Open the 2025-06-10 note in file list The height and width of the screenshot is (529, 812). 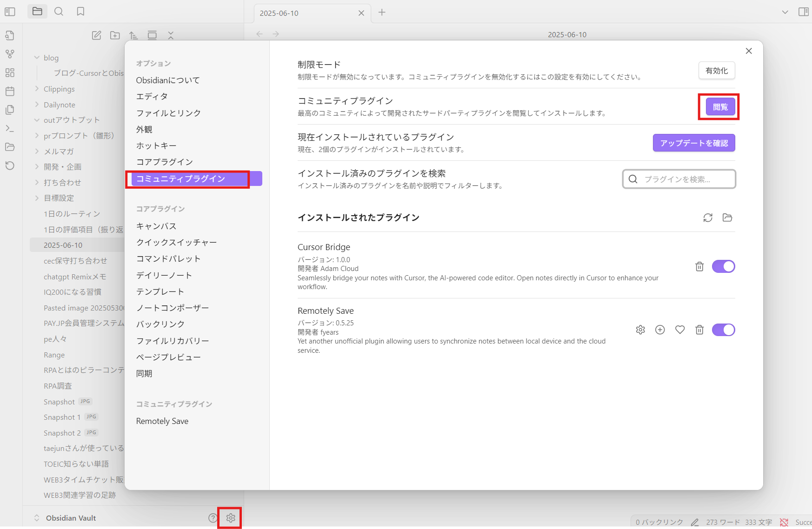point(77,245)
